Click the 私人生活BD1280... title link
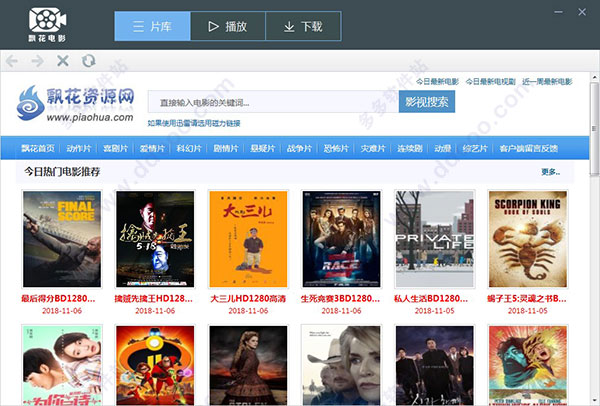This screenshot has height=406, width=600. pos(431,298)
